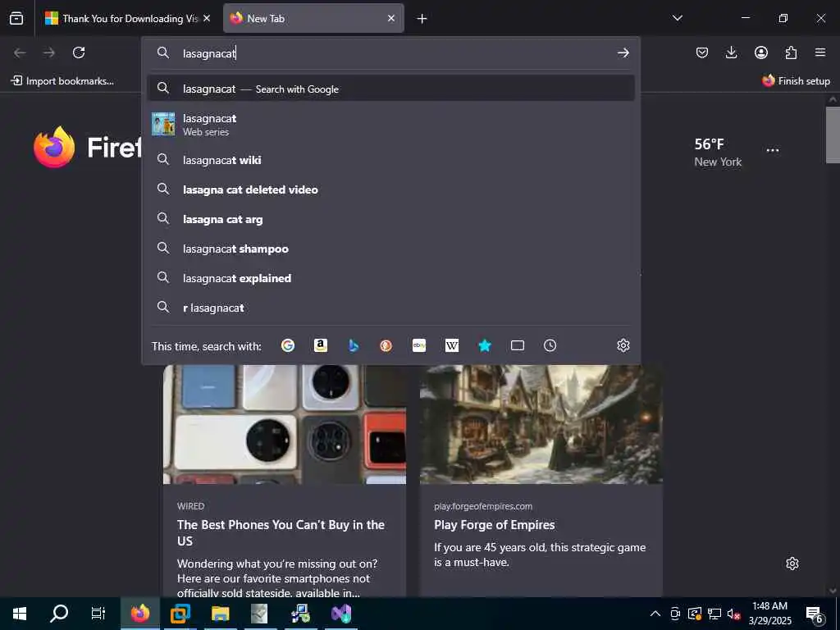Open the muted volume tray icon
This screenshot has height=630, width=840.
coord(733,614)
